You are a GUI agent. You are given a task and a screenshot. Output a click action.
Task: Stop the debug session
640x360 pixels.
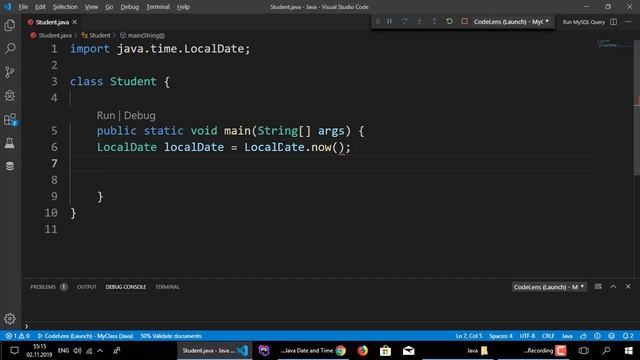[x=464, y=21]
